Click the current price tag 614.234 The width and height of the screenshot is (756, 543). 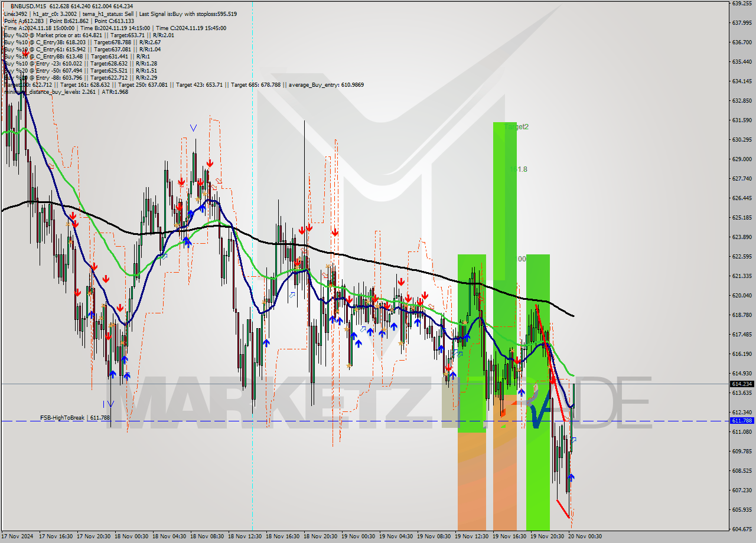(x=742, y=384)
